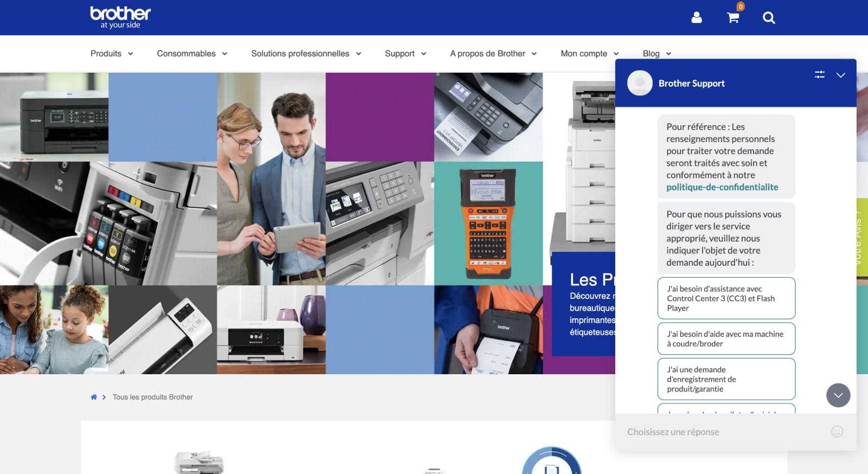Image resolution: width=868 pixels, height=474 pixels.
Task: Click the couple with tablet image
Action: [x=271, y=179]
